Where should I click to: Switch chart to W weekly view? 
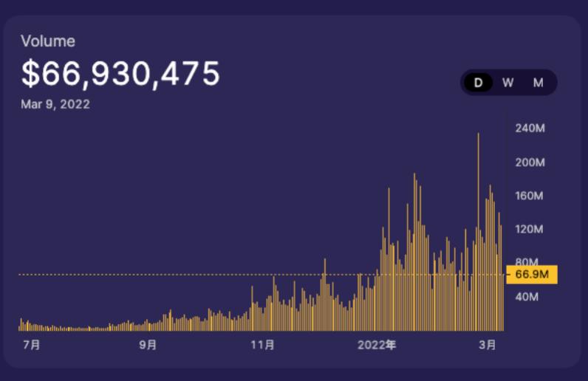click(x=508, y=83)
